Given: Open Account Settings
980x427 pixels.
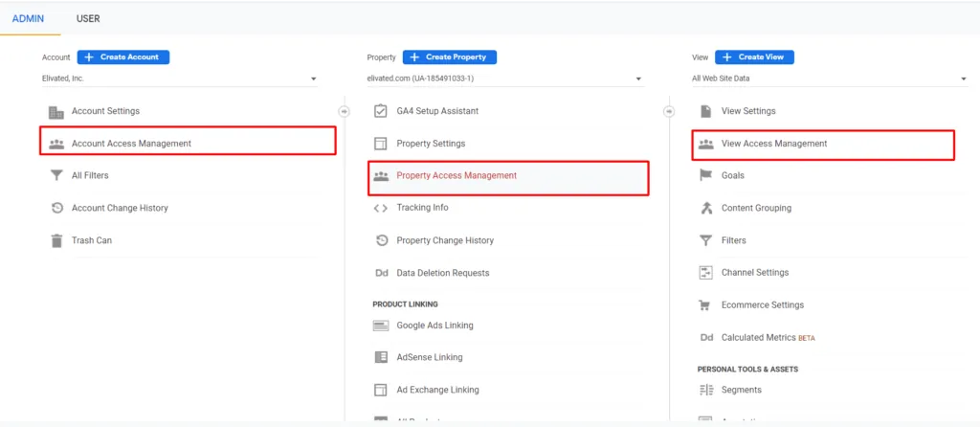Looking at the screenshot, I should 105,111.
